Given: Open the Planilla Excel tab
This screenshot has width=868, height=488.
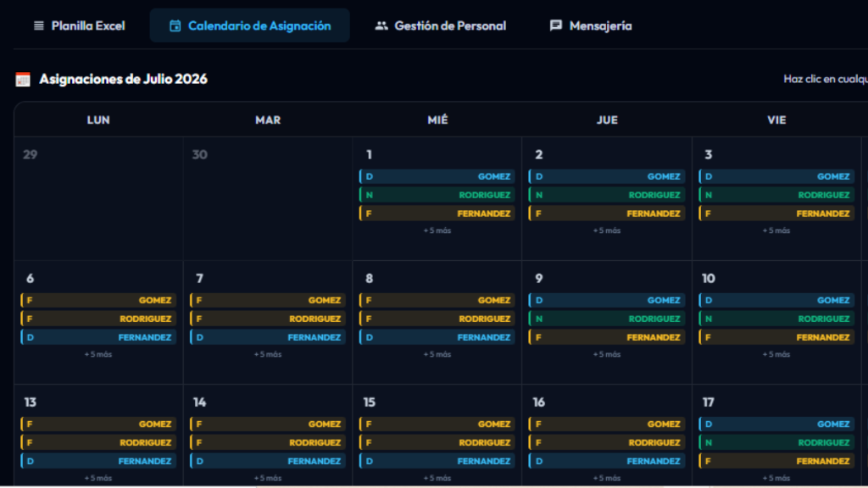Looking at the screenshot, I should [x=79, y=26].
